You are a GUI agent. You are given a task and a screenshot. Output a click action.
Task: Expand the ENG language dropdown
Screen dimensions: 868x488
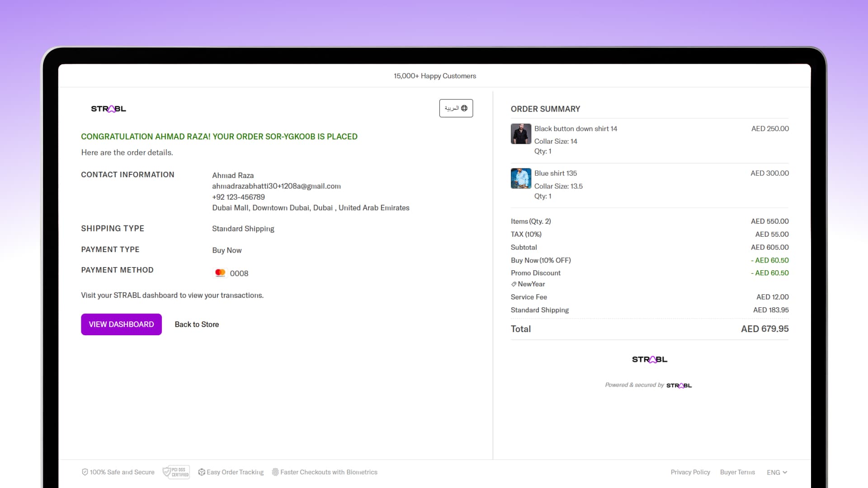pos(777,472)
